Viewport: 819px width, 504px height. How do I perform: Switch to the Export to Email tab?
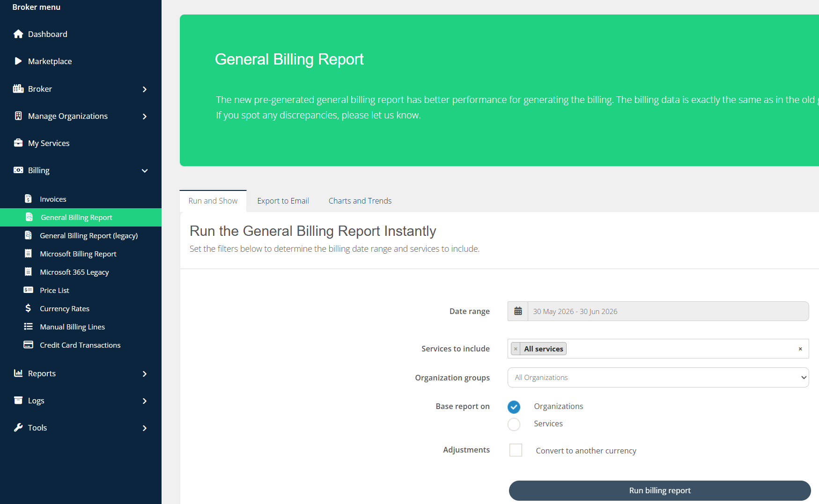(283, 201)
